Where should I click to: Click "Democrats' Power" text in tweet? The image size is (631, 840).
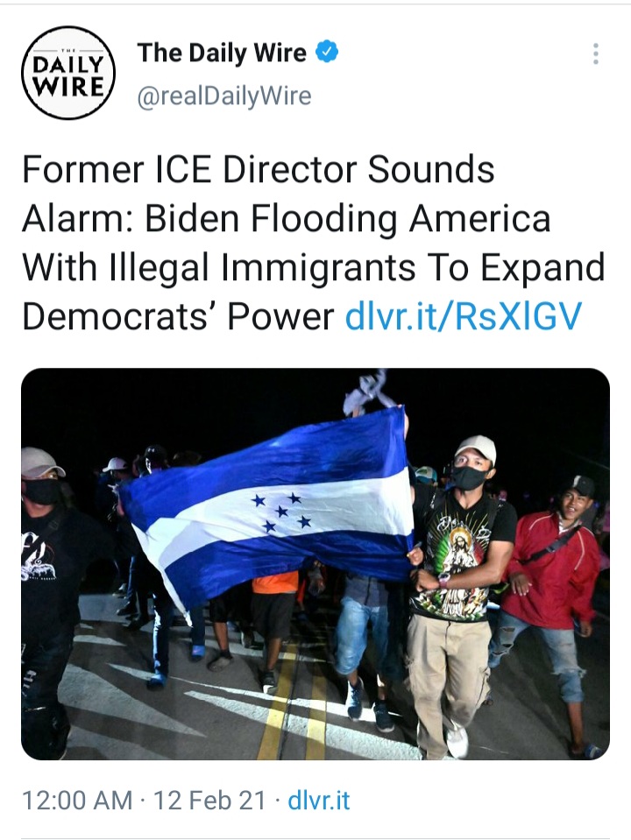[x=178, y=316]
